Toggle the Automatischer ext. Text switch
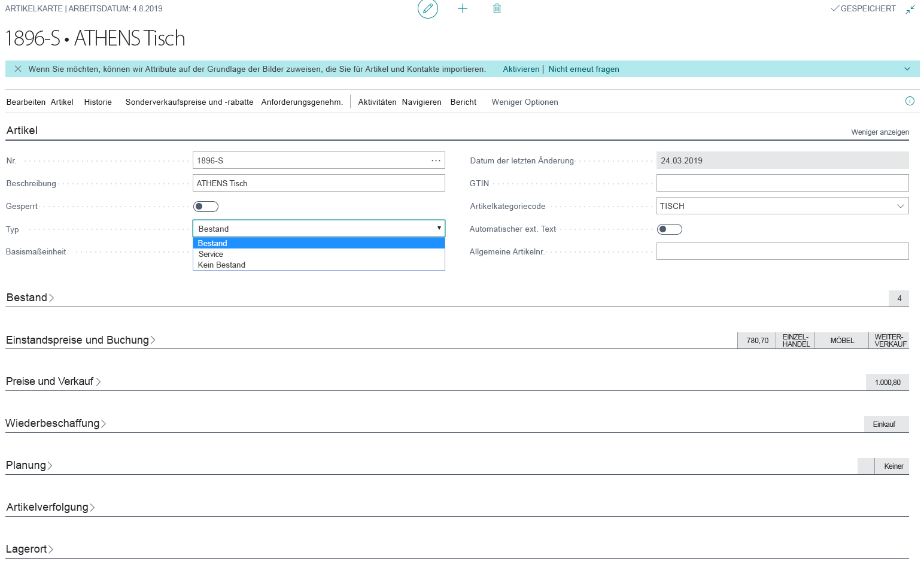924x567 pixels. point(670,229)
